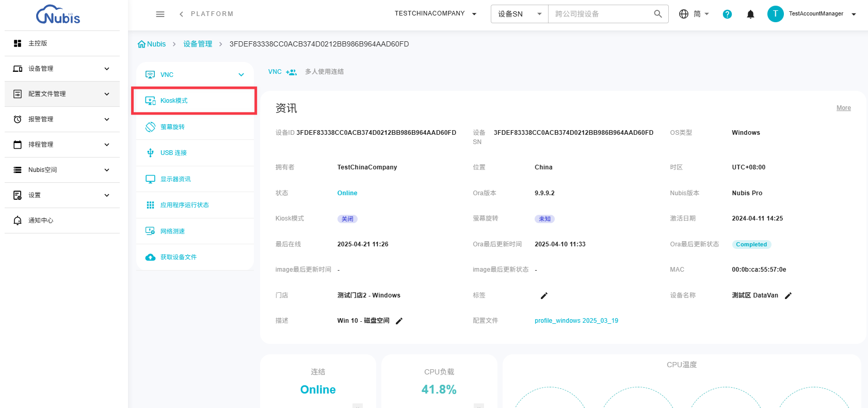Image resolution: width=868 pixels, height=408 pixels.
Task: Open the 设备SN search type dropdown
Action: [520, 14]
